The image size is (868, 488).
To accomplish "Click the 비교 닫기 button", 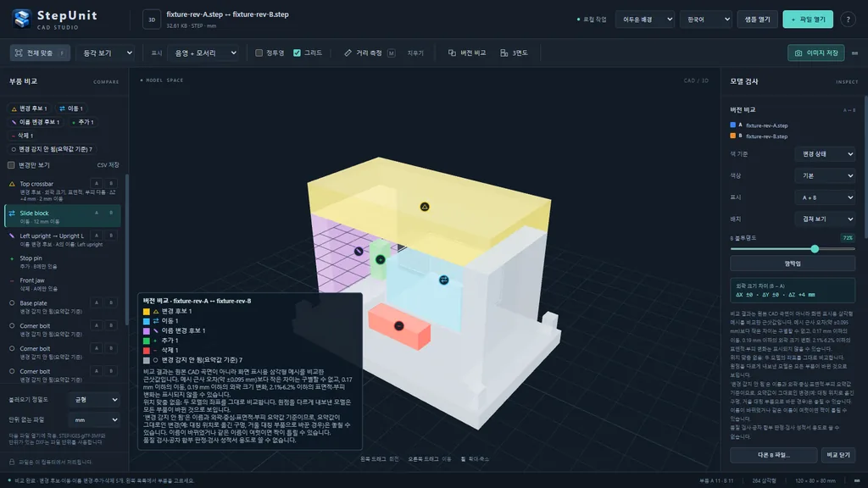I will [x=838, y=455].
